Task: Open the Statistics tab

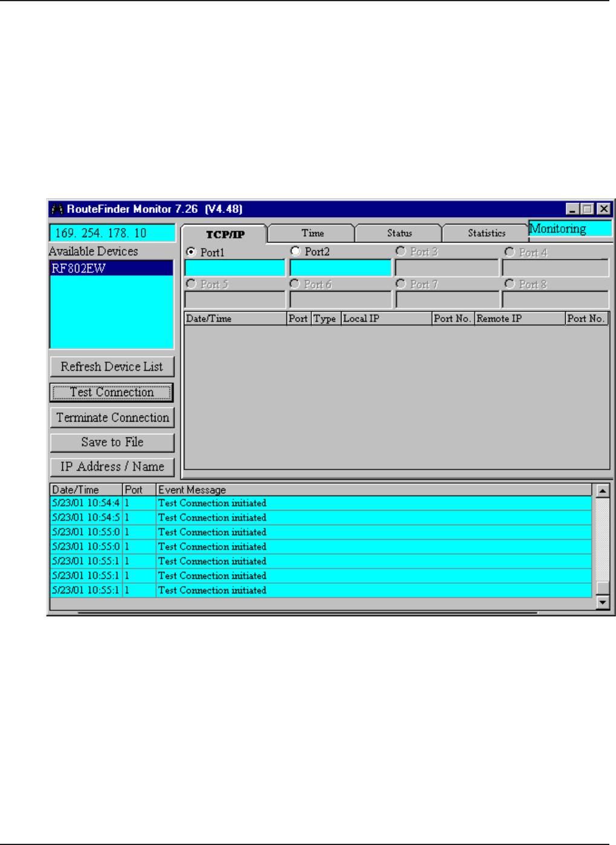Action: [x=486, y=233]
